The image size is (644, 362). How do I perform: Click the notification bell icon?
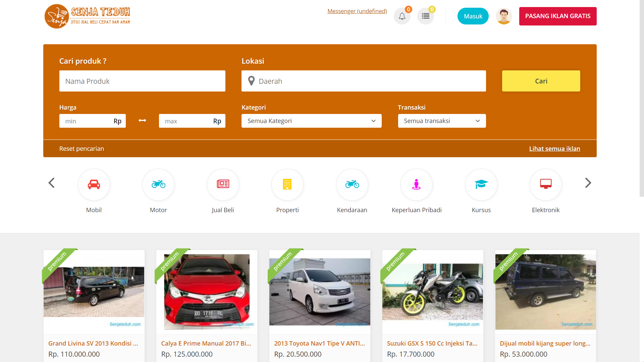click(402, 16)
